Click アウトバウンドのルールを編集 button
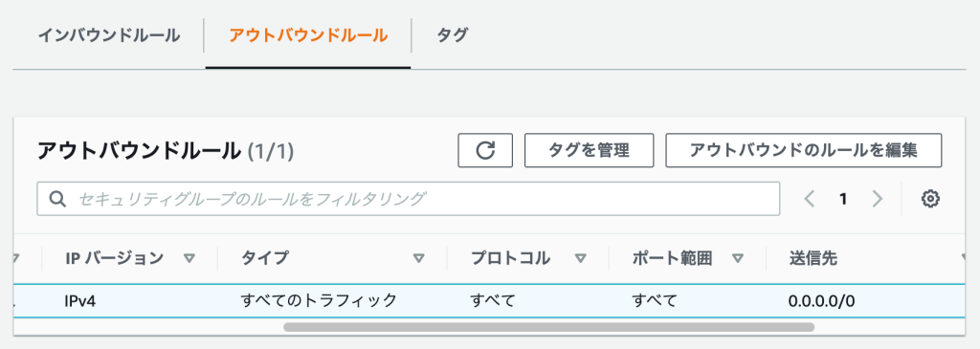Viewport: 980px width, 349px height. [803, 150]
